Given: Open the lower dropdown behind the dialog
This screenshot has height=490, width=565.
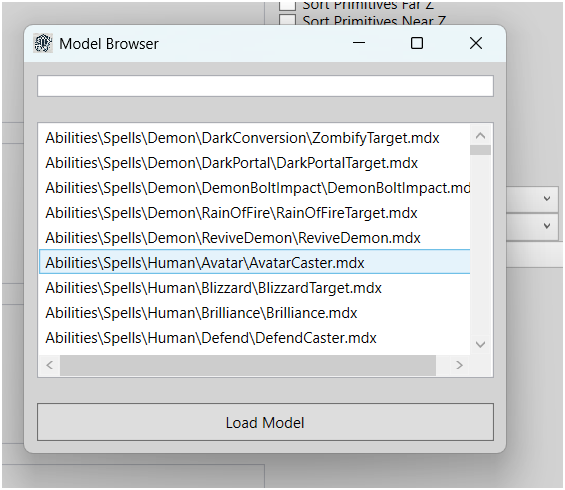Looking at the screenshot, I should (x=534, y=226).
